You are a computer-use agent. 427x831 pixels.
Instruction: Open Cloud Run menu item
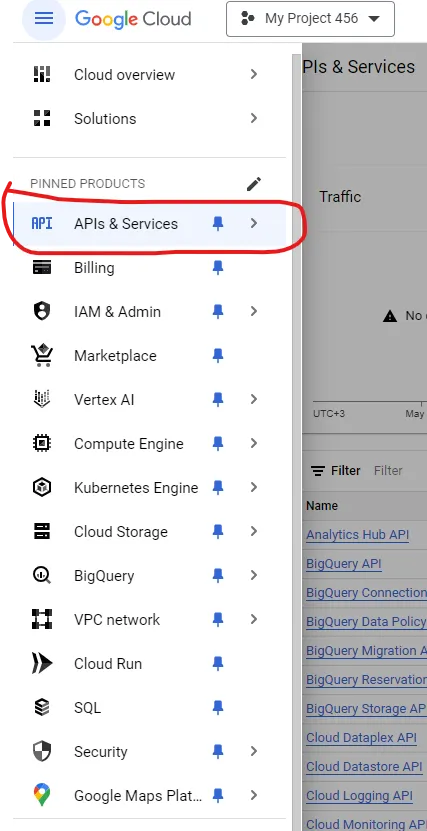click(x=149, y=664)
